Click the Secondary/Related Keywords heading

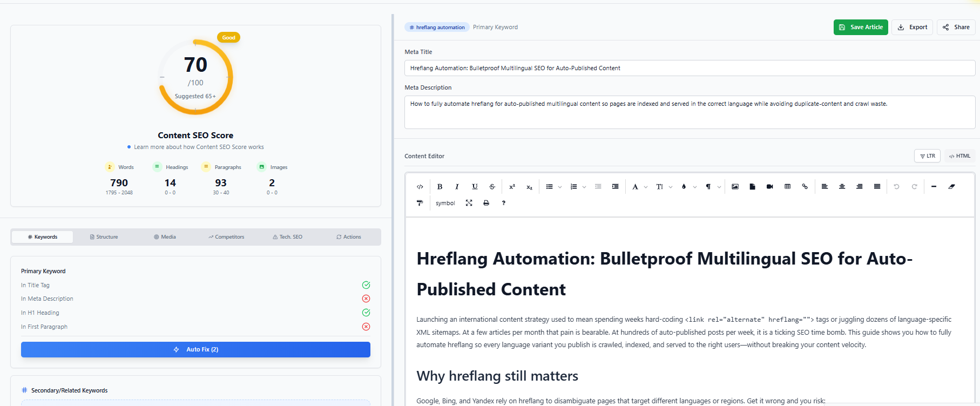click(69, 390)
